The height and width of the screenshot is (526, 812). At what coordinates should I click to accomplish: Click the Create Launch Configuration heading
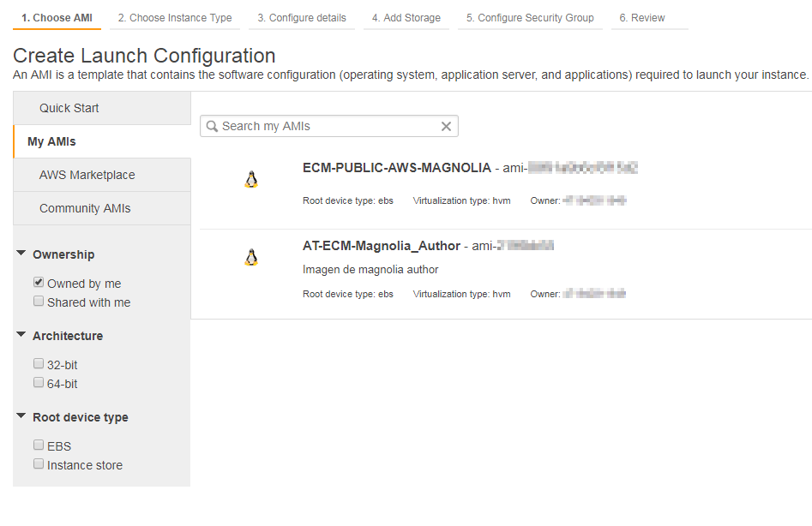144,56
